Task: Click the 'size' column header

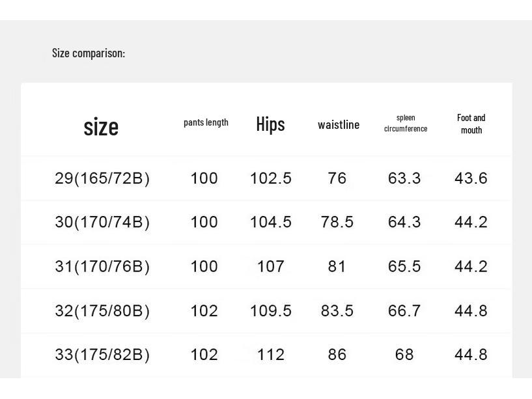Action: tap(101, 126)
